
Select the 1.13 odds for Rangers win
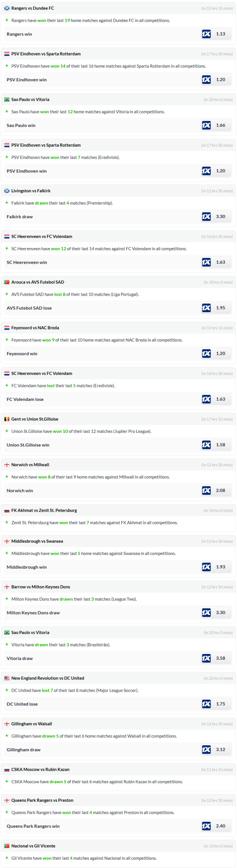click(220, 34)
